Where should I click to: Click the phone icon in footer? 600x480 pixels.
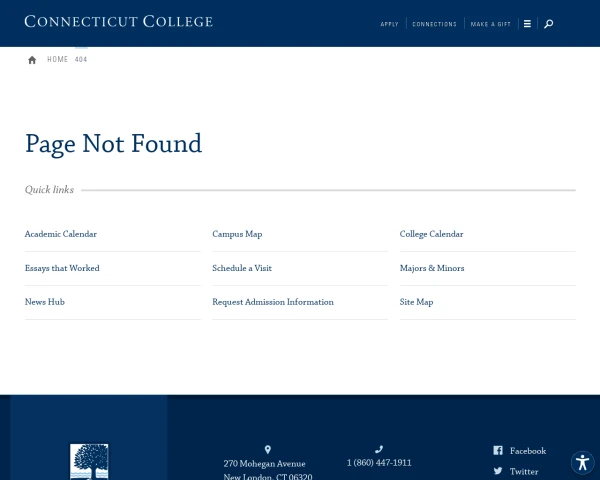(379, 450)
